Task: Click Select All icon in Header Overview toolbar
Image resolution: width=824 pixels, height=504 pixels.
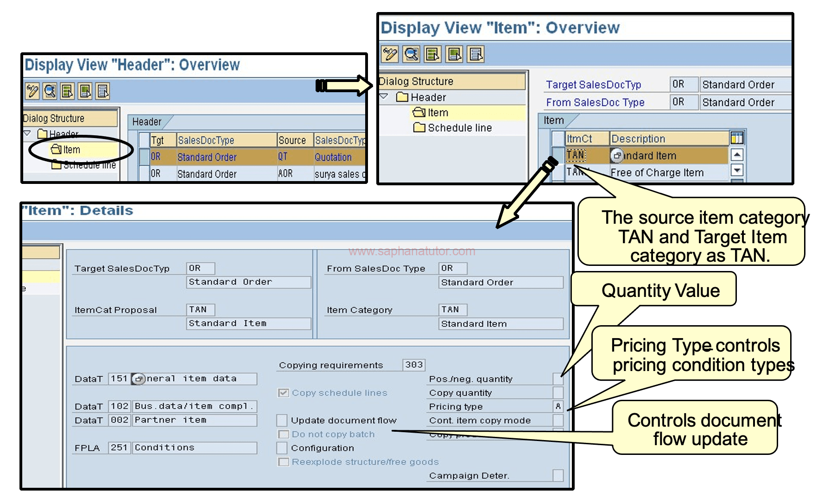Action: pyautogui.click(x=68, y=91)
